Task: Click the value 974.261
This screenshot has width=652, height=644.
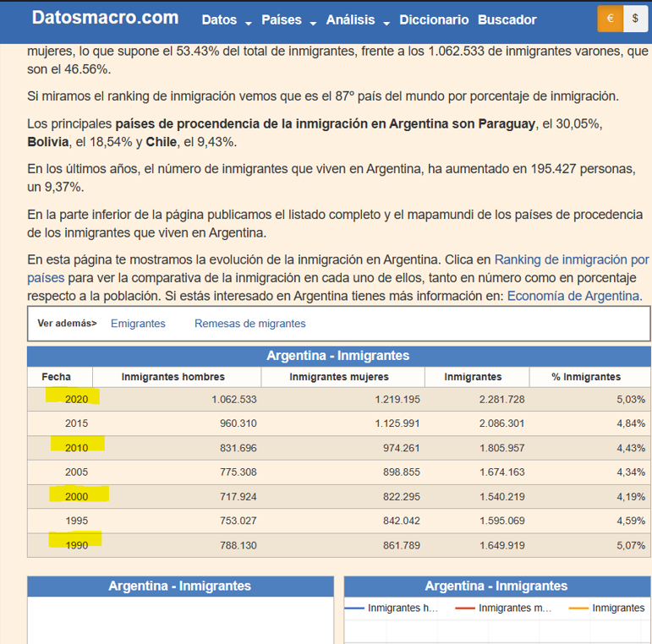Action: (402, 448)
